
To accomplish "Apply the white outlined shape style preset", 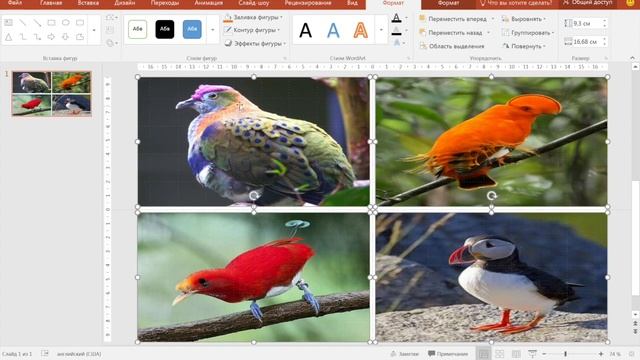I will click(x=138, y=29).
